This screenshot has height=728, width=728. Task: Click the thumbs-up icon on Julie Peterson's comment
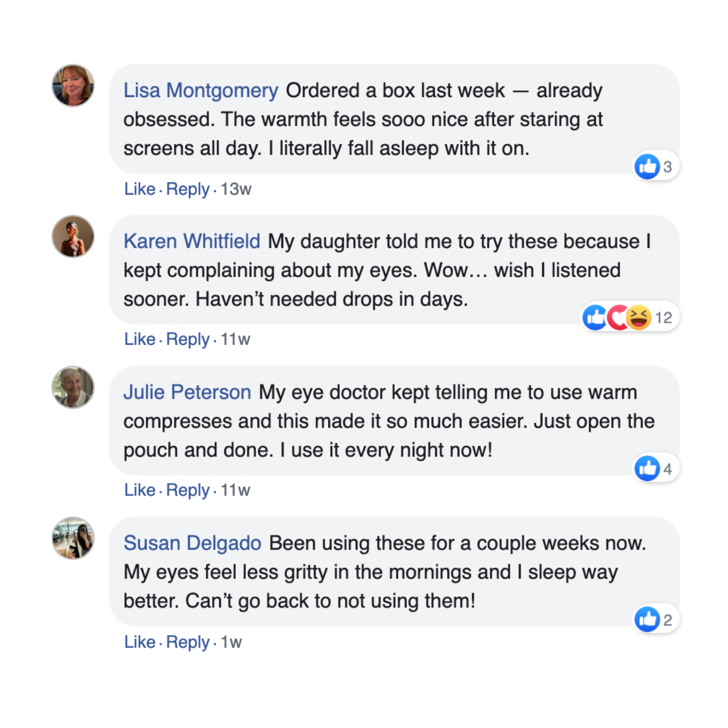[647, 469]
